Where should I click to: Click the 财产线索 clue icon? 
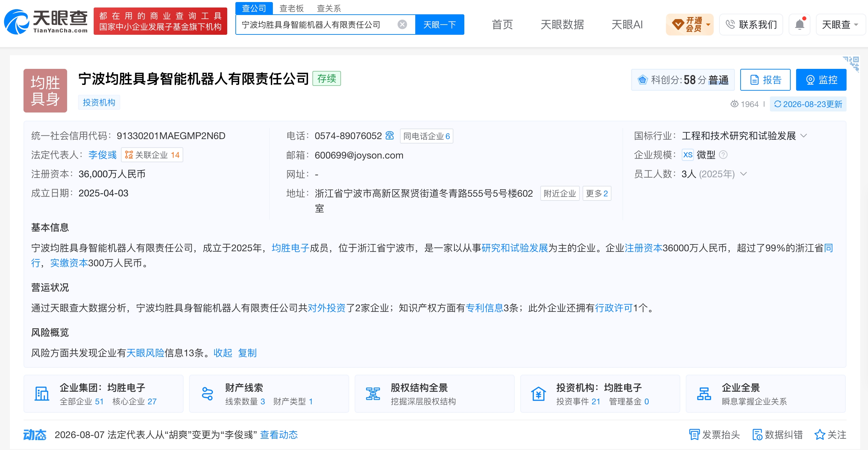point(207,394)
